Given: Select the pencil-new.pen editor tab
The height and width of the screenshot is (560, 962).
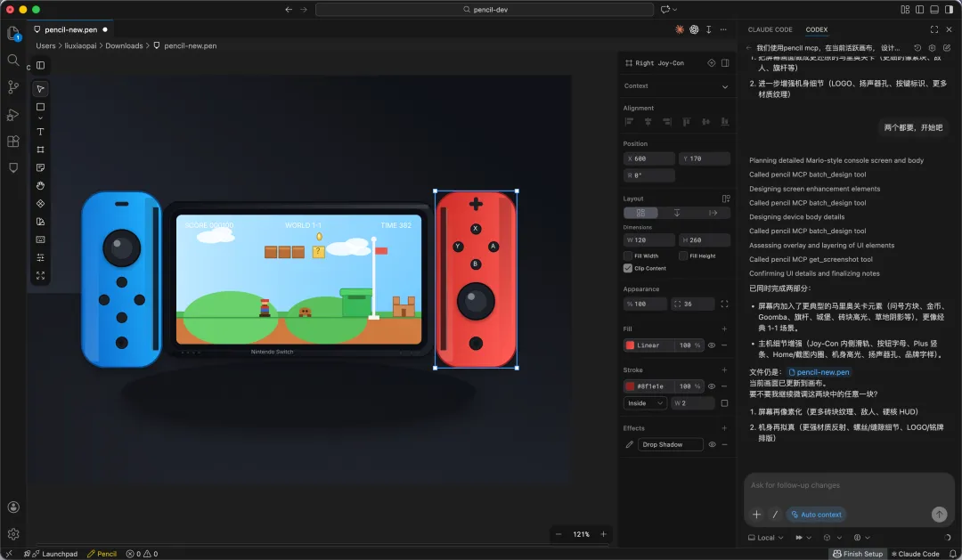Looking at the screenshot, I should pyautogui.click(x=70, y=29).
